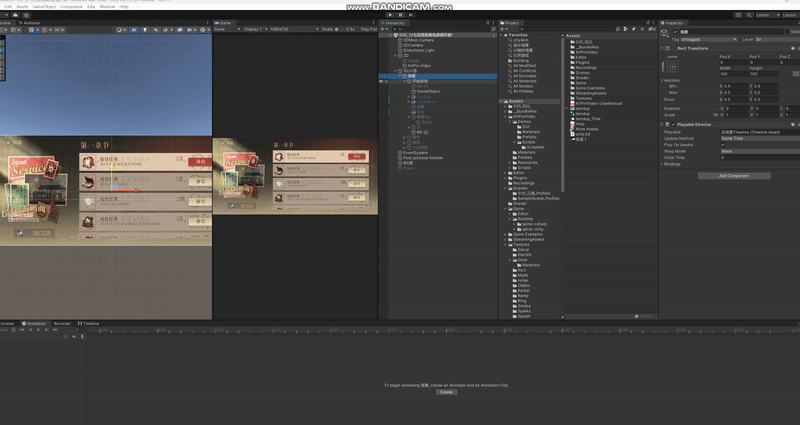Open the Hierarchy create plus button
The width and height of the screenshot is (800, 425).
pos(384,29)
